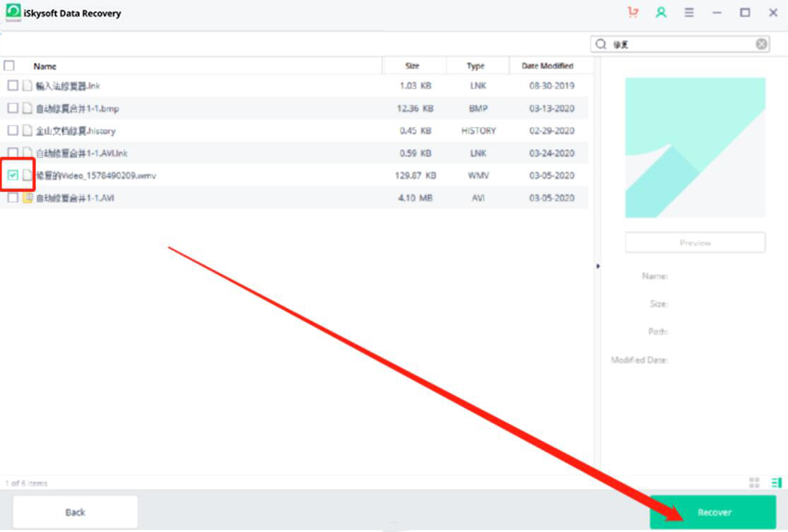Click the Preview button
788x532 pixels.
[x=695, y=242]
